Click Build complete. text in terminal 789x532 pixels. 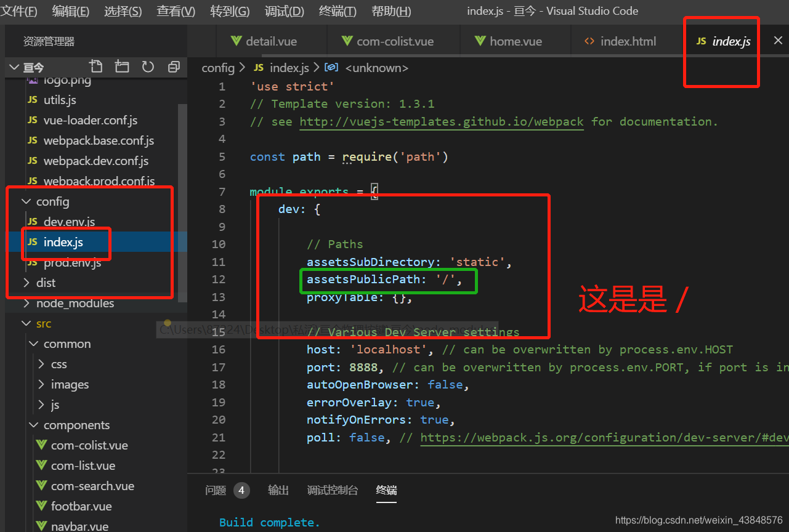(x=270, y=523)
